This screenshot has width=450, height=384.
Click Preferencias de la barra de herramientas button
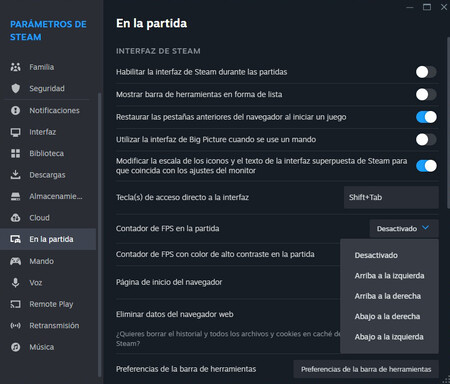(x=366, y=369)
